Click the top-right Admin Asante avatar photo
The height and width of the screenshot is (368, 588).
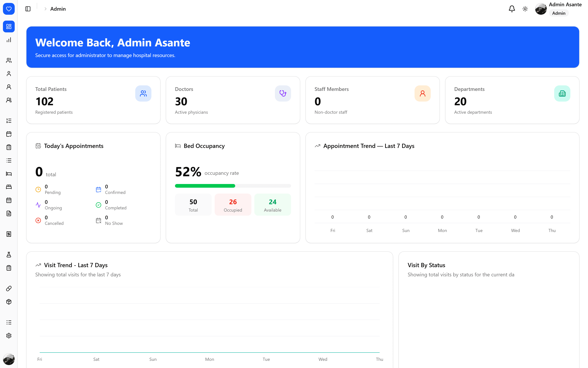pyautogui.click(x=541, y=9)
